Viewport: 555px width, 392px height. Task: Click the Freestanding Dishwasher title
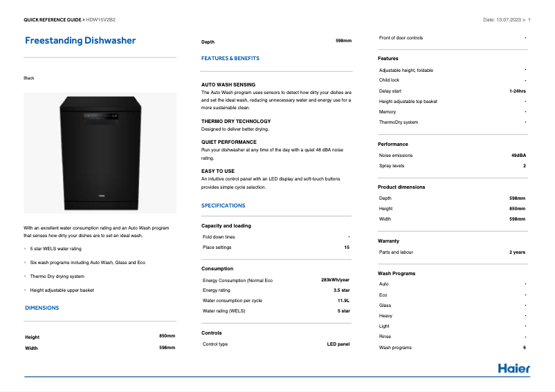click(80, 41)
